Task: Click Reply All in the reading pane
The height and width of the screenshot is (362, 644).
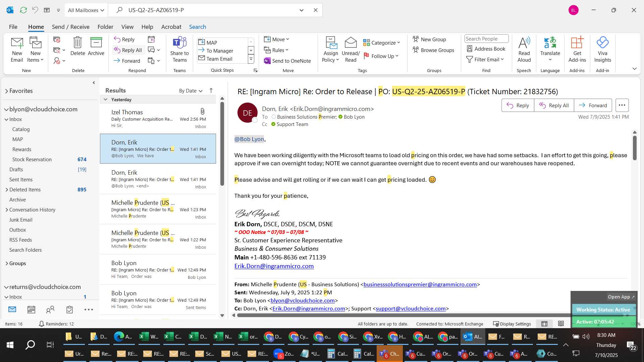Action: click(554, 105)
